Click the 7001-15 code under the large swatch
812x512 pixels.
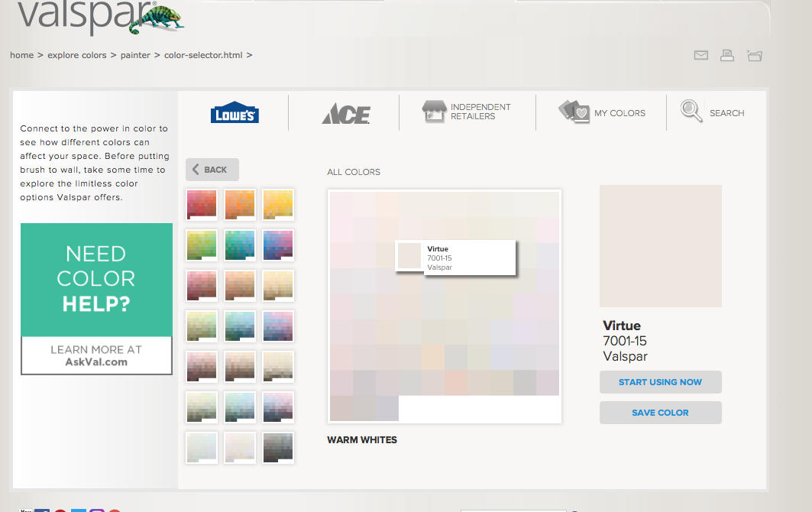[625, 341]
